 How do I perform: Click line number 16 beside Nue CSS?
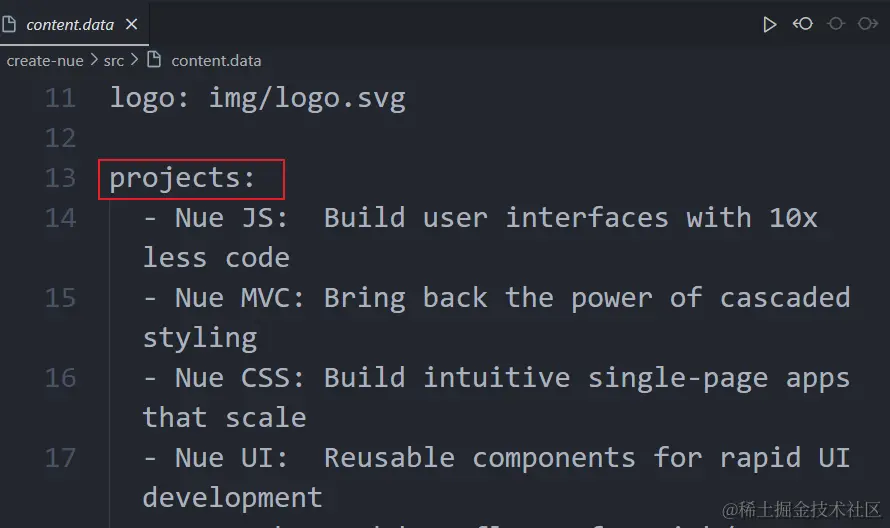60,378
